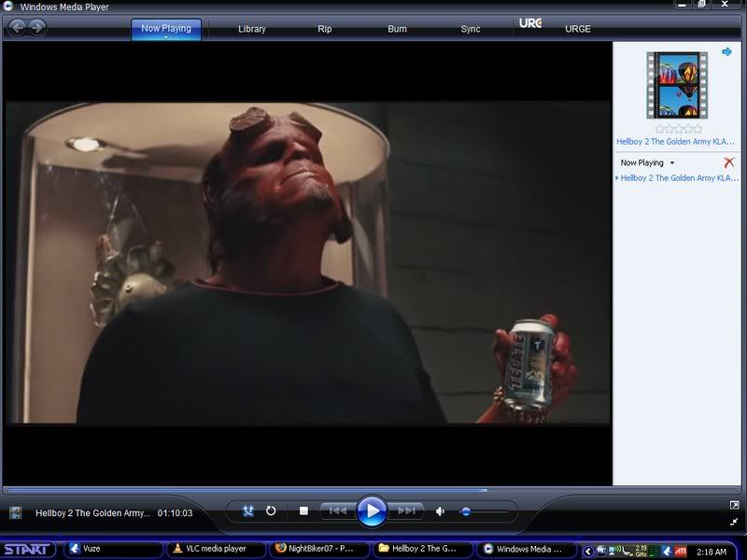747x560 pixels.
Task: Click the film-strip video thumbnail
Action: tap(676, 85)
